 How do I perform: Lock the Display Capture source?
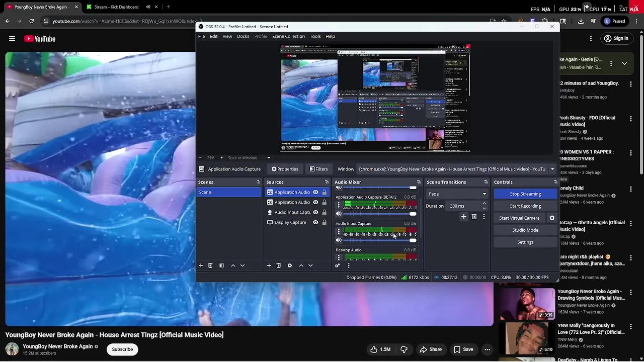[325, 222]
